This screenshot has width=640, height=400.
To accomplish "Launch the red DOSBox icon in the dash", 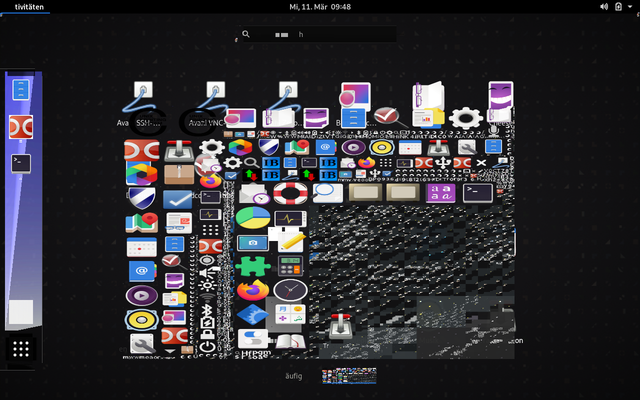I will (21, 127).
